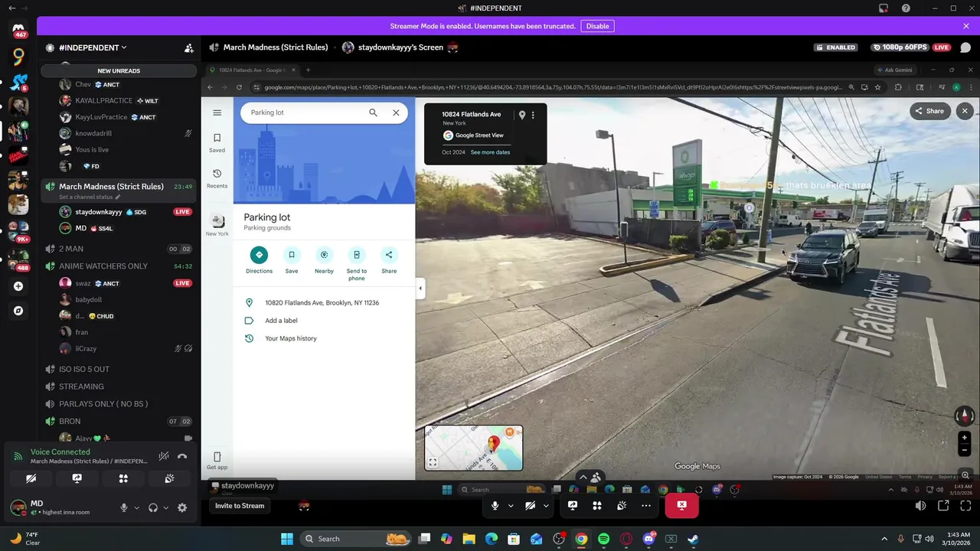Viewport: 980px width, 551px height.
Task: Disable Streamer Mode from the purple banner
Action: pos(597,26)
